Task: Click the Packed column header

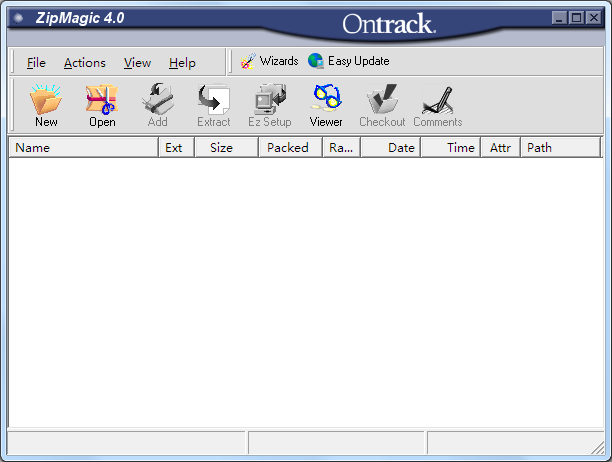Action: 290,147
